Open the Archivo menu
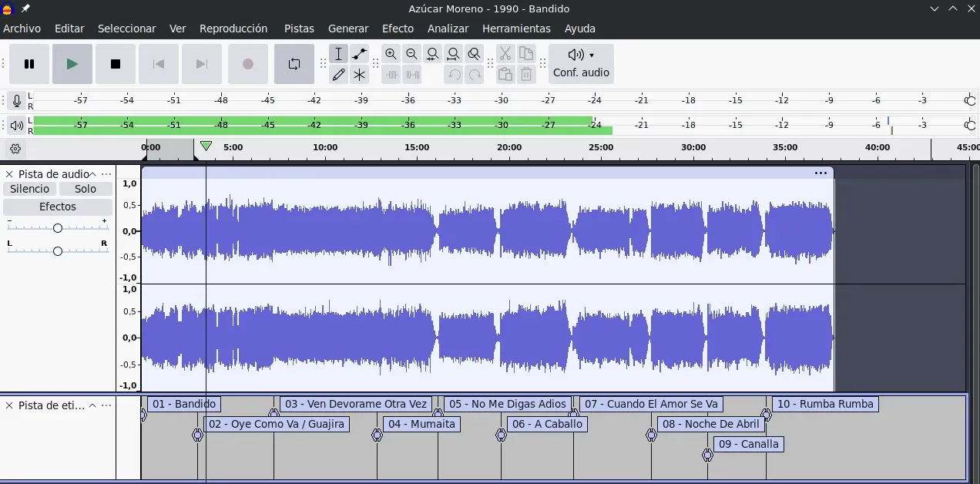 coord(22,29)
